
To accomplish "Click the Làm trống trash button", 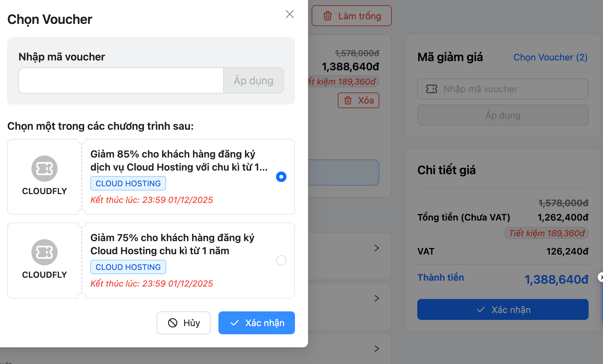I will pos(352,16).
